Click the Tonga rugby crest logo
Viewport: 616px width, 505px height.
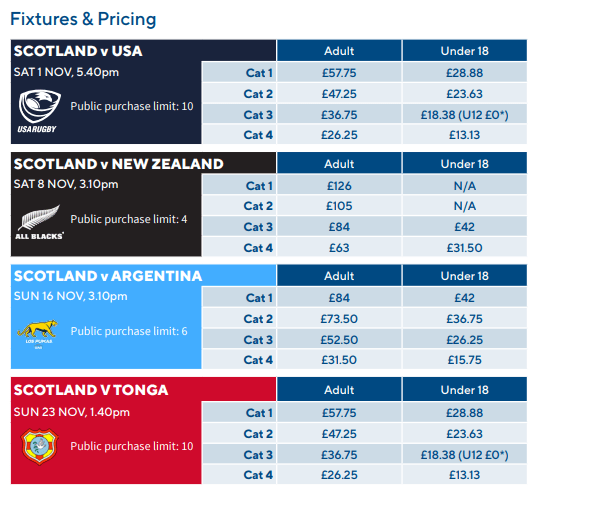39,445
